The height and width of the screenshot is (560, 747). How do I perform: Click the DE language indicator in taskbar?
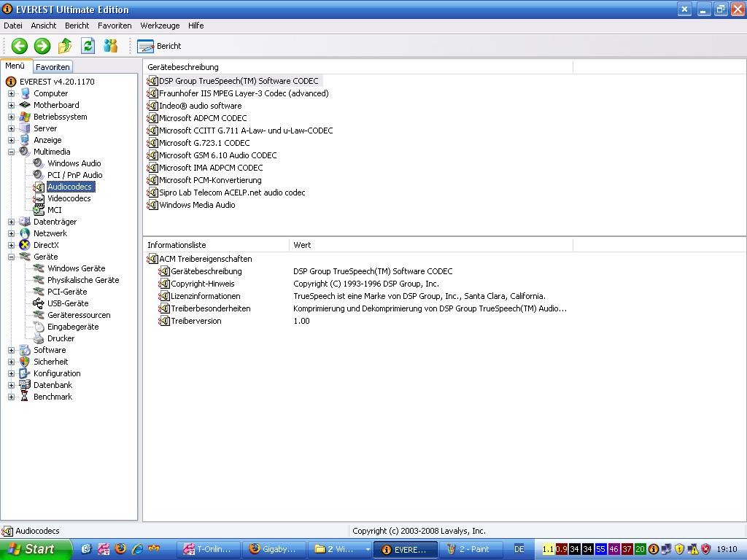[519, 550]
